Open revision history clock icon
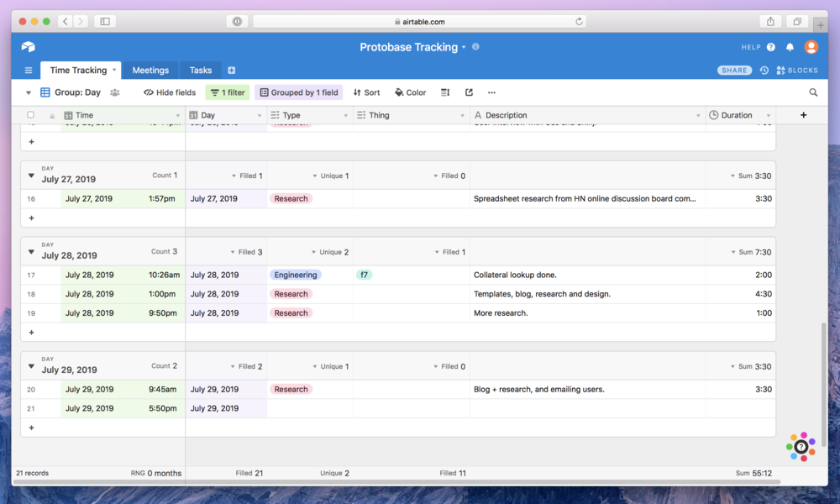 764,71
